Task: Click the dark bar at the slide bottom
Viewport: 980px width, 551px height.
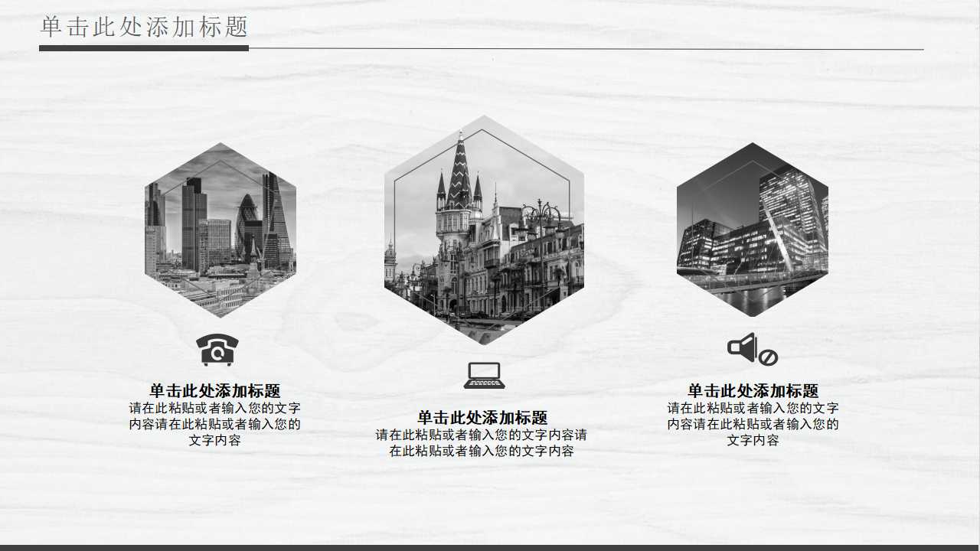Action: (x=490, y=546)
